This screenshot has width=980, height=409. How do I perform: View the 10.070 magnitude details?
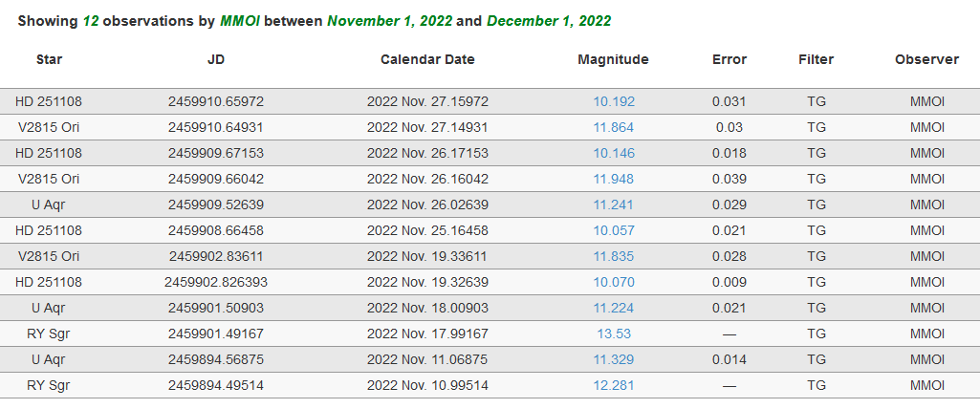[x=614, y=282]
